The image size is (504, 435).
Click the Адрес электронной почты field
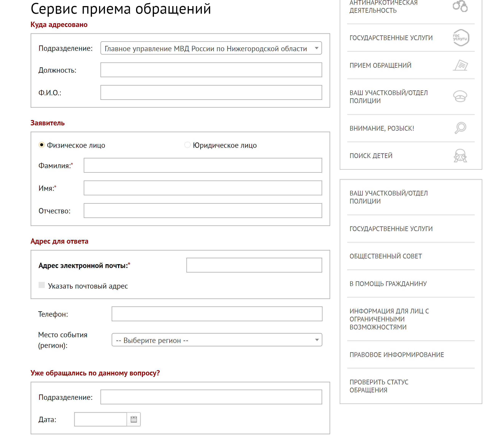tap(254, 265)
